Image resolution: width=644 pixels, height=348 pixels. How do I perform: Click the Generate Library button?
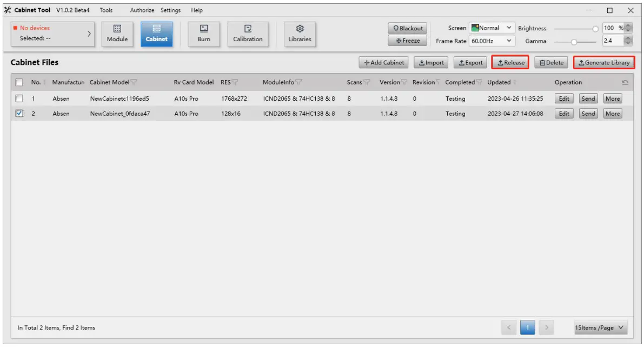click(603, 62)
